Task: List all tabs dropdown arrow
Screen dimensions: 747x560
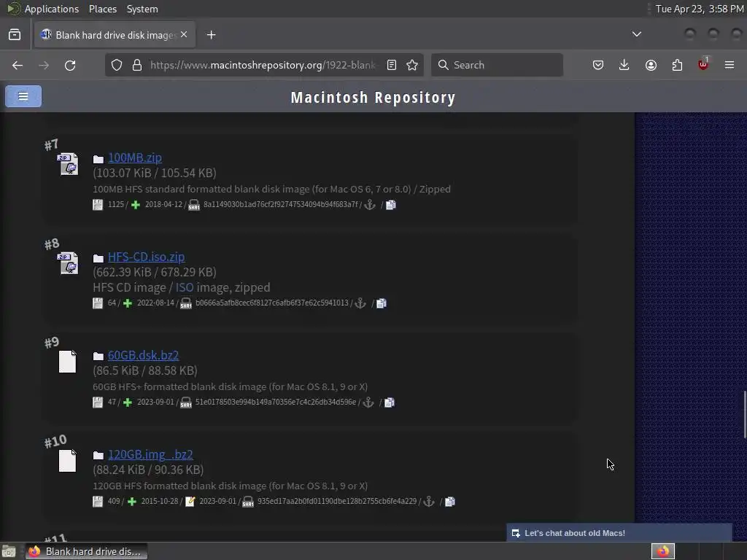Action: (636, 34)
